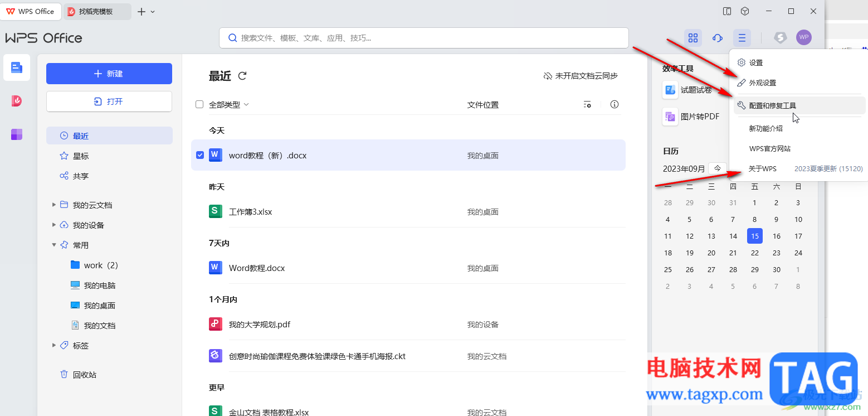Click 创意时尚瑜伽课程 ckt file name
The width and height of the screenshot is (868, 416).
point(317,356)
